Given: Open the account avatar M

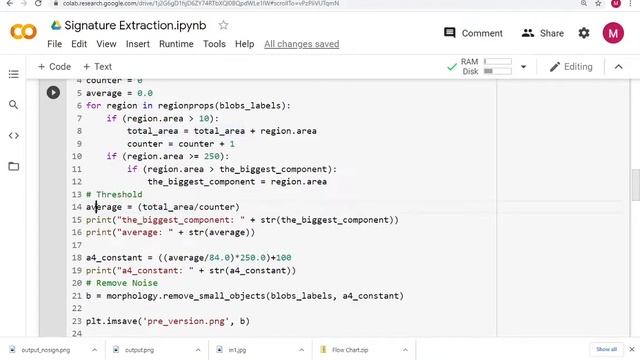Looking at the screenshot, I should [x=613, y=33].
